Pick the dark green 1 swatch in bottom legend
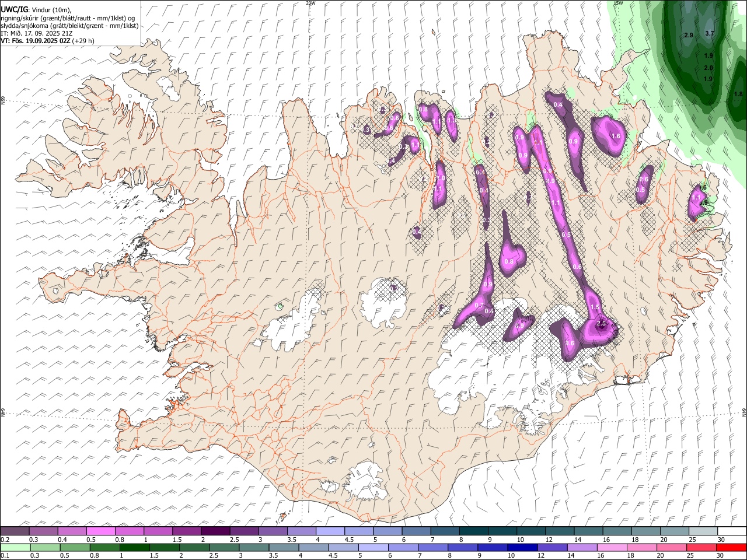Viewport: 747px width, 560px height. (x=134, y=548)
